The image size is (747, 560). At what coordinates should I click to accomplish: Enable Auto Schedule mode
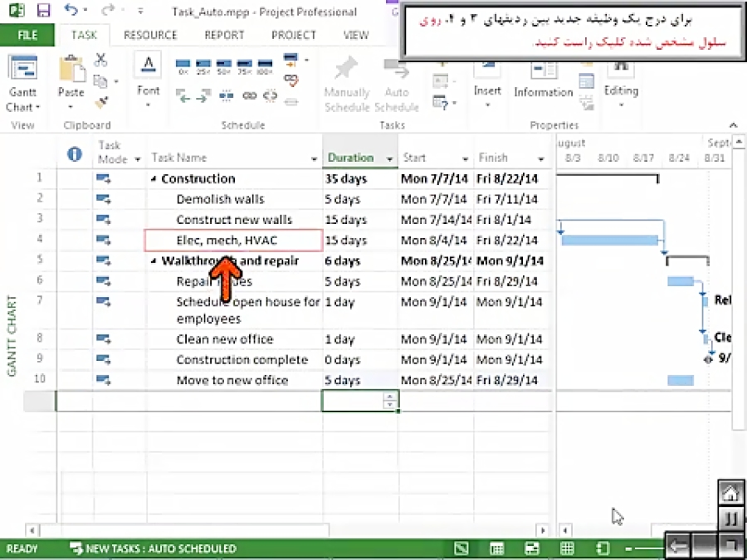[398, 83]
